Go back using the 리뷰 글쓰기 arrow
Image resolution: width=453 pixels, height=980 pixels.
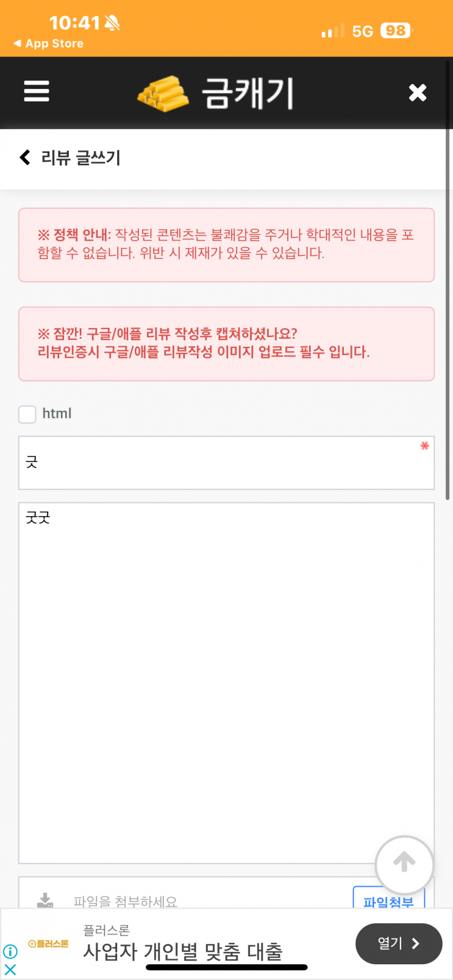25,157
